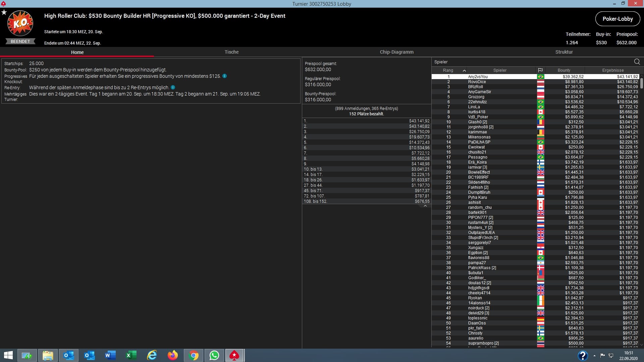The height and width of the screenshot is (362, 644).
Task: Open Firefox from the taskbar
Action: [173, 355]
